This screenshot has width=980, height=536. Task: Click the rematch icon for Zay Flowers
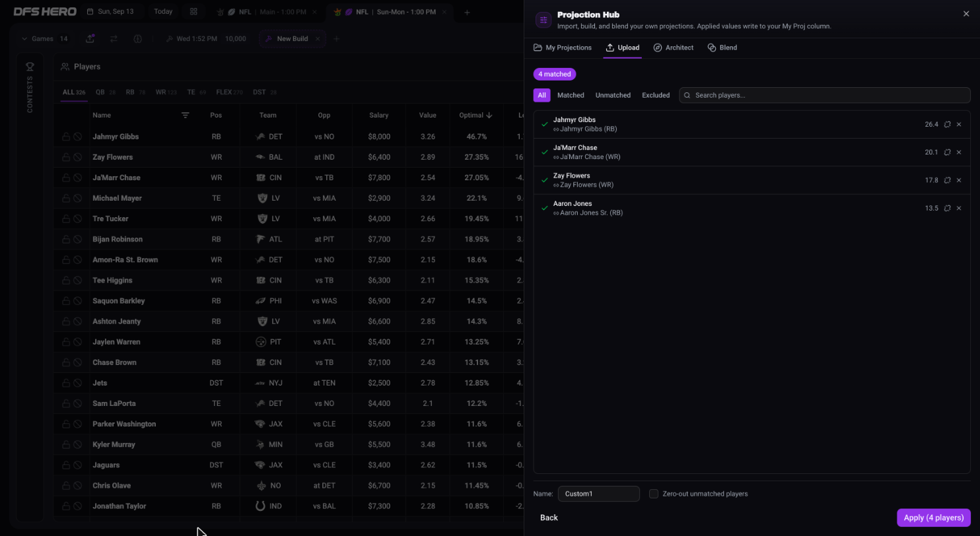click(x=947, y=180)
